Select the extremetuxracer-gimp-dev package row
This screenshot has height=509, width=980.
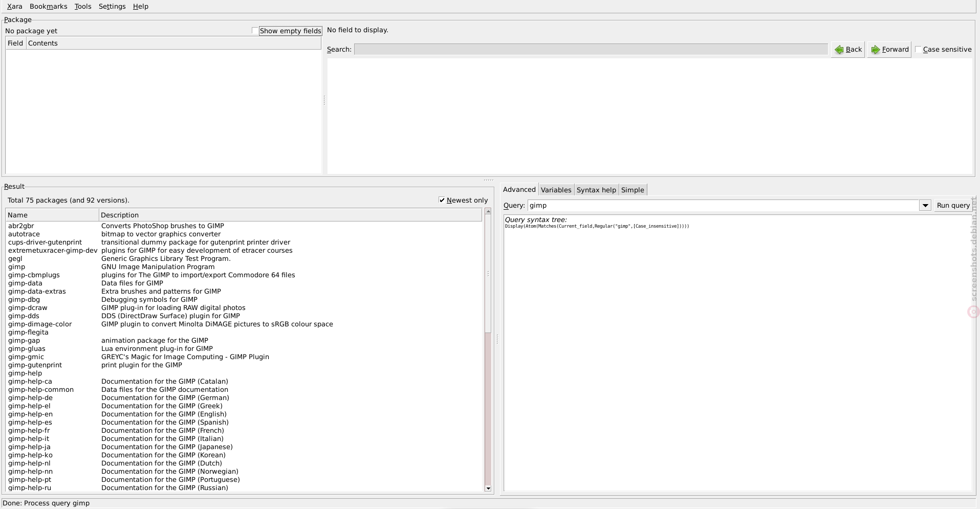tap(244, 250)
